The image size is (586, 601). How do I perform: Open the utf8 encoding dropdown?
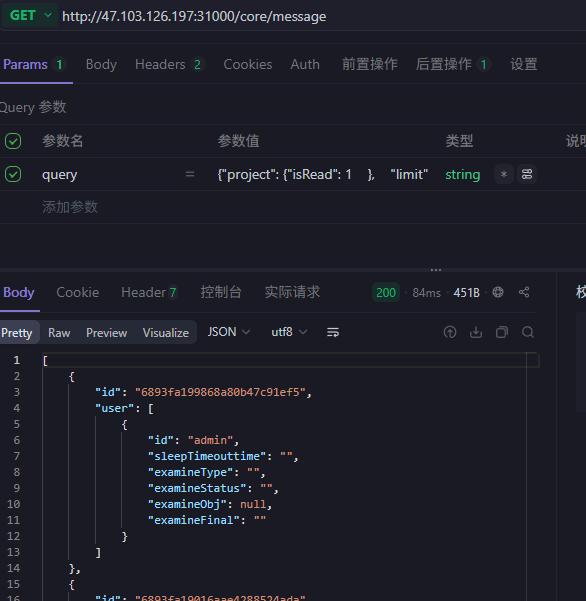tap(289, 332)
